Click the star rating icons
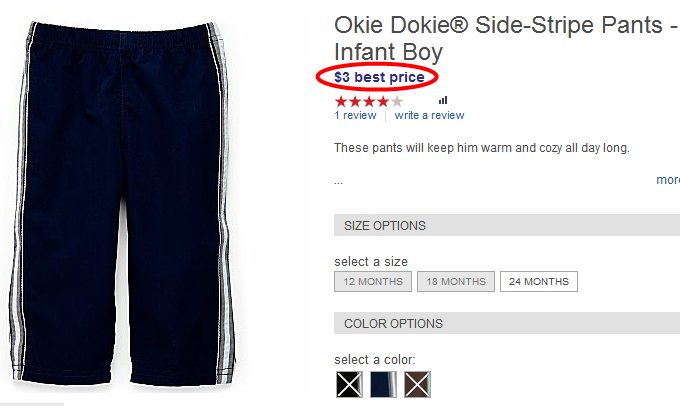This screenshot has width=680, height=406. (x=369, y=101)
